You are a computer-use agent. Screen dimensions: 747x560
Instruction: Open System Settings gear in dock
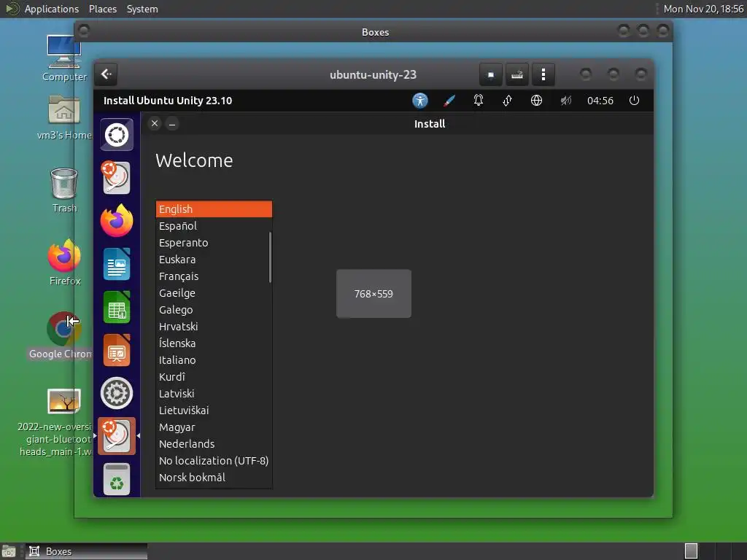click(x=117, y=393)
